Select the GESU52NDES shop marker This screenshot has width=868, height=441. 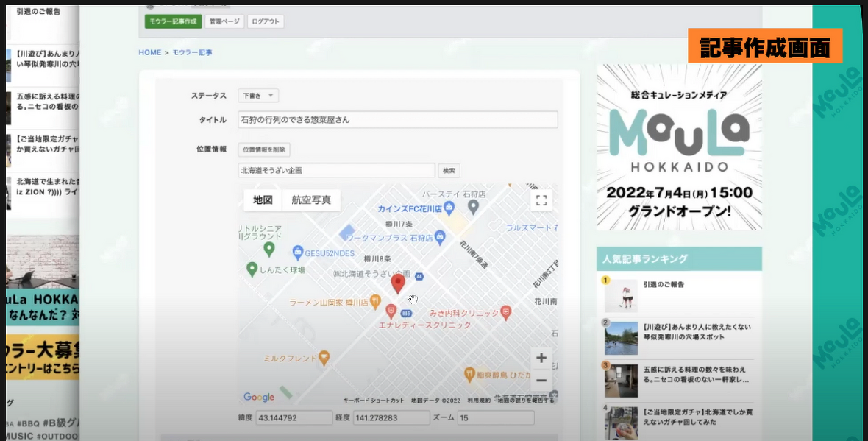pyautogui.click(x=298, y=253)
